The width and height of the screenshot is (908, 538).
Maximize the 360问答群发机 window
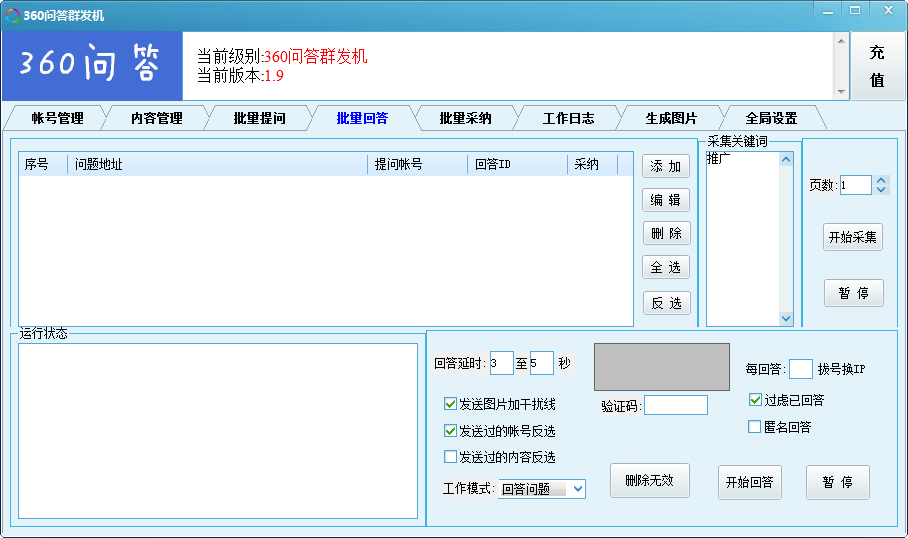pyautogui.click(x=855, y=10)
